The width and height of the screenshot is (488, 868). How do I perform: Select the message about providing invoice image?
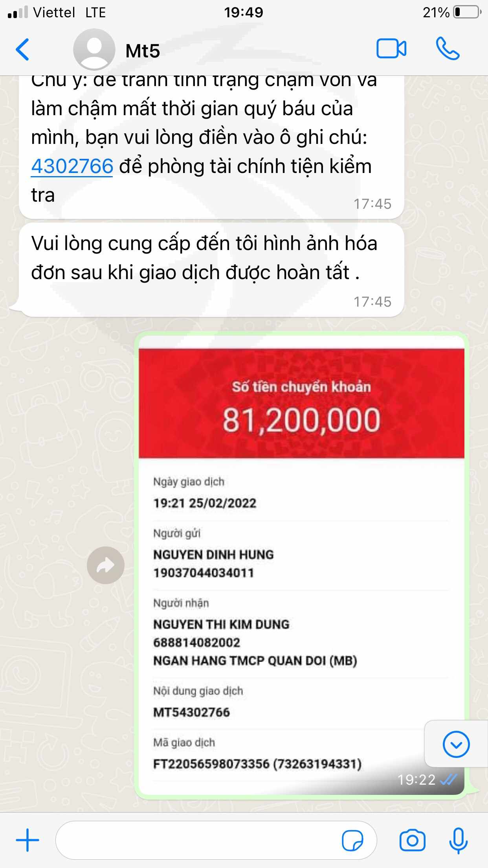211,270
